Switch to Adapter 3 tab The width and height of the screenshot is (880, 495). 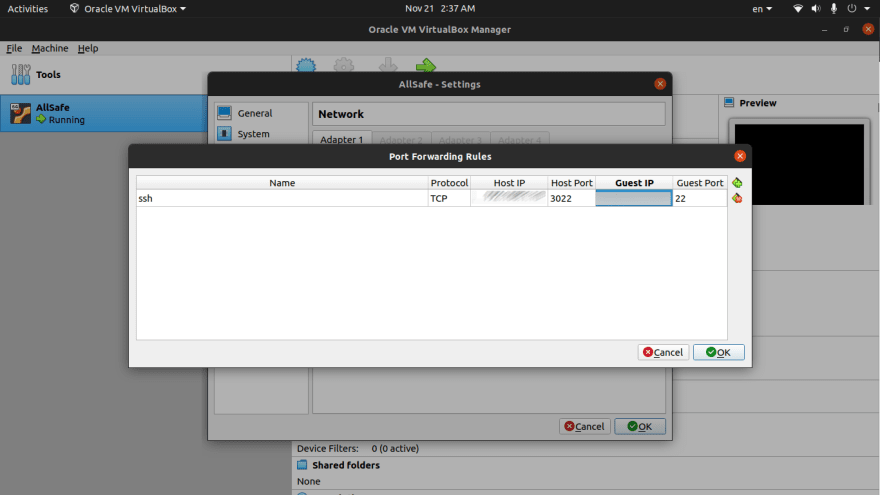[460, 139]
